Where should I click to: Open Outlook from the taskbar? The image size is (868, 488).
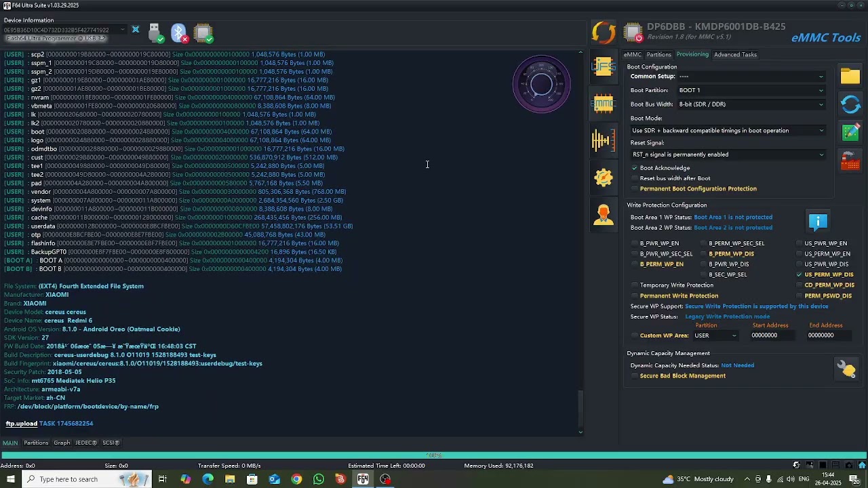[274, 479]
